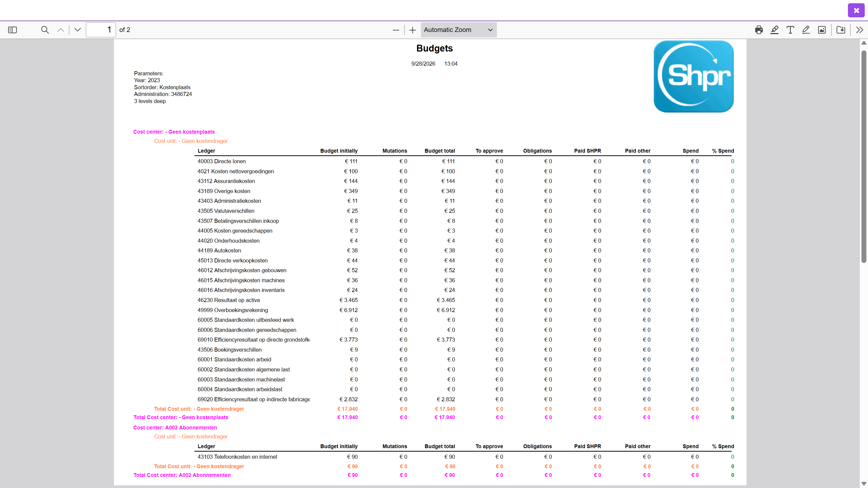Click 'Total Cost center: - Geen kostenplaats' row

(434, 417)
